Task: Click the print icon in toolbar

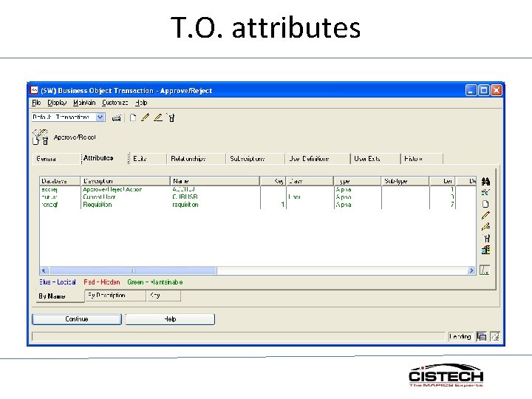Action: coord(117,117)
